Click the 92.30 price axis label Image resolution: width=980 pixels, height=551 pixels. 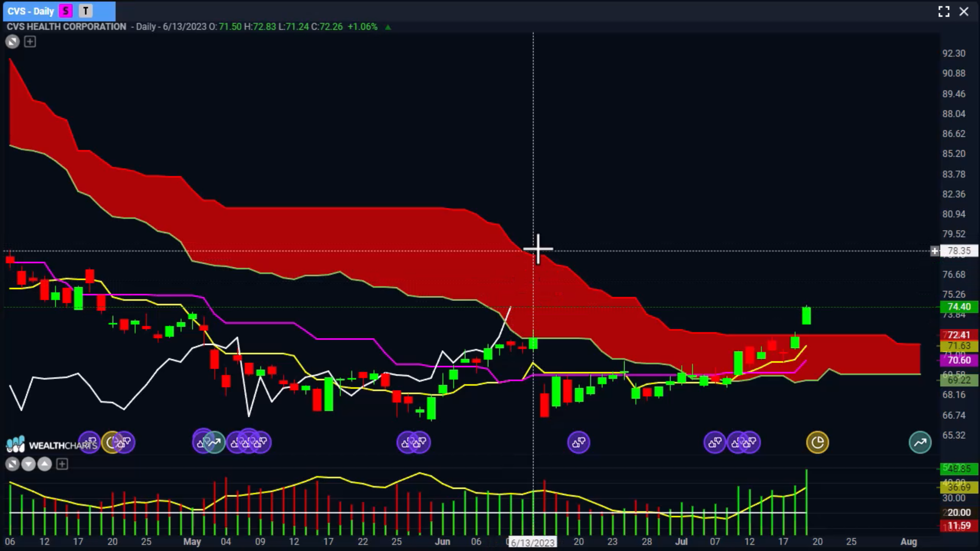pos(954,54)
